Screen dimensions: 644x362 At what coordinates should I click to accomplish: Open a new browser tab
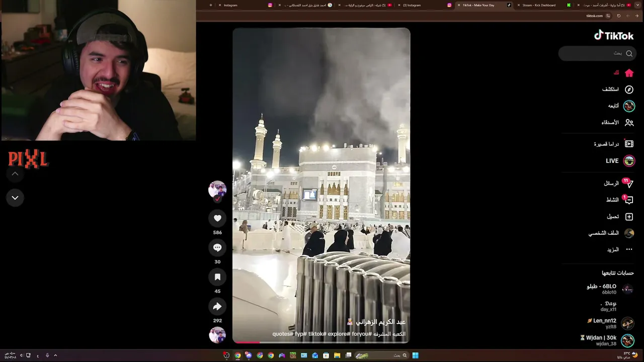(211, 5)
